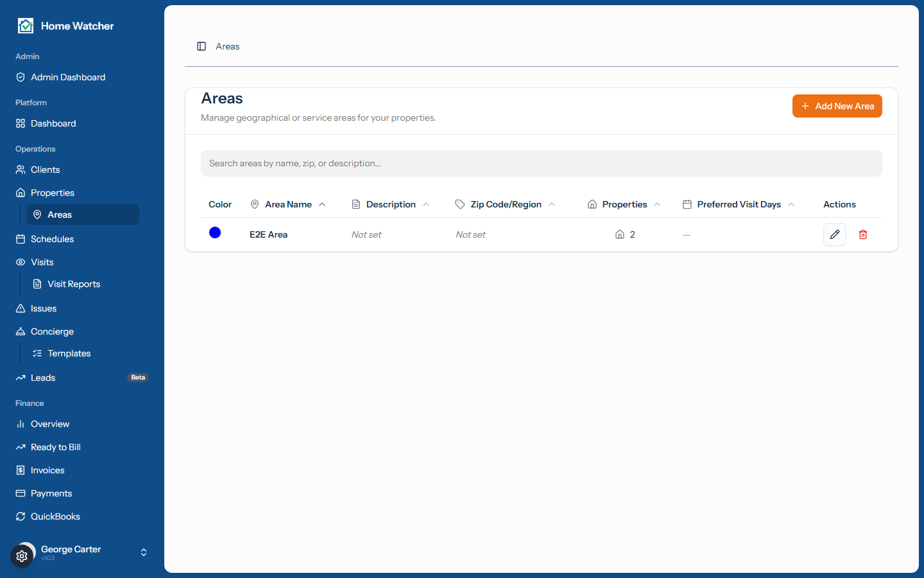Click the map pin icon beside Area Name

click(255, 204)
